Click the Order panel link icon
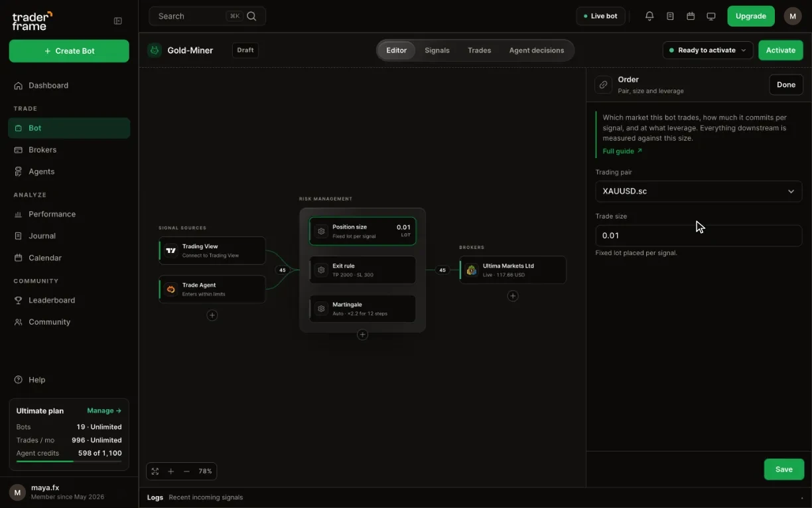 tap(603, 85)
